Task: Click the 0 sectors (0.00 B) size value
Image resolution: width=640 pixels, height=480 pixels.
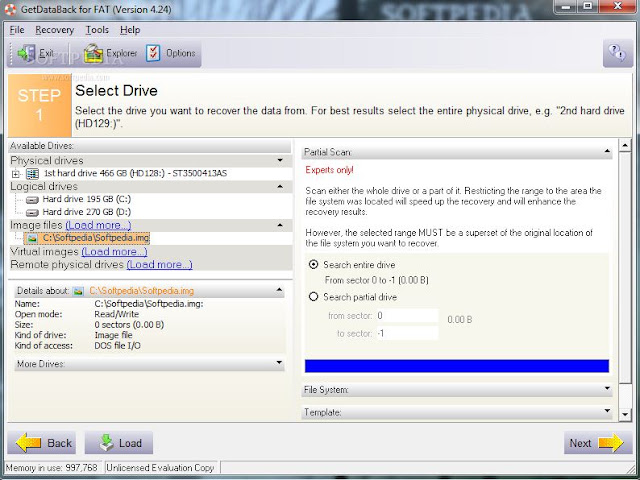Action: point(129,325)
